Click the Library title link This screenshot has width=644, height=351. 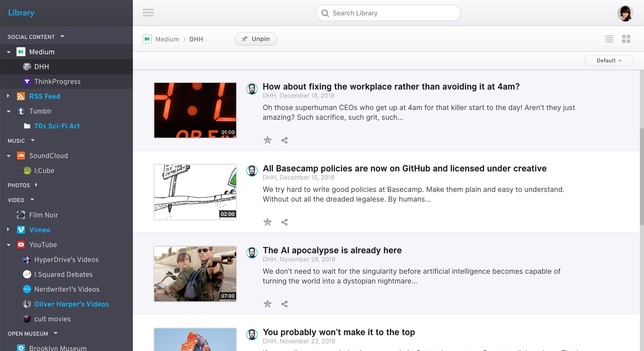21,13
